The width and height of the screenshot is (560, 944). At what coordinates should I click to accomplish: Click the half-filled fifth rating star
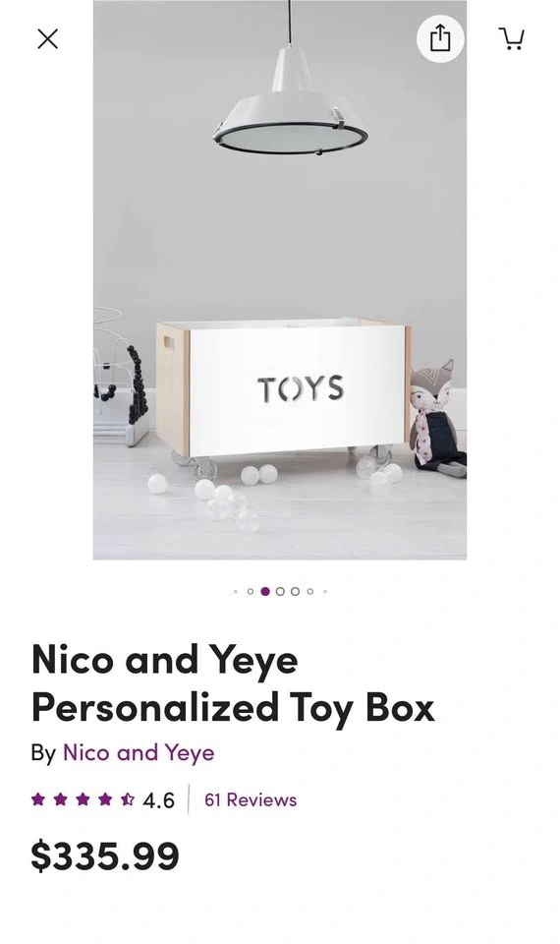127,799
